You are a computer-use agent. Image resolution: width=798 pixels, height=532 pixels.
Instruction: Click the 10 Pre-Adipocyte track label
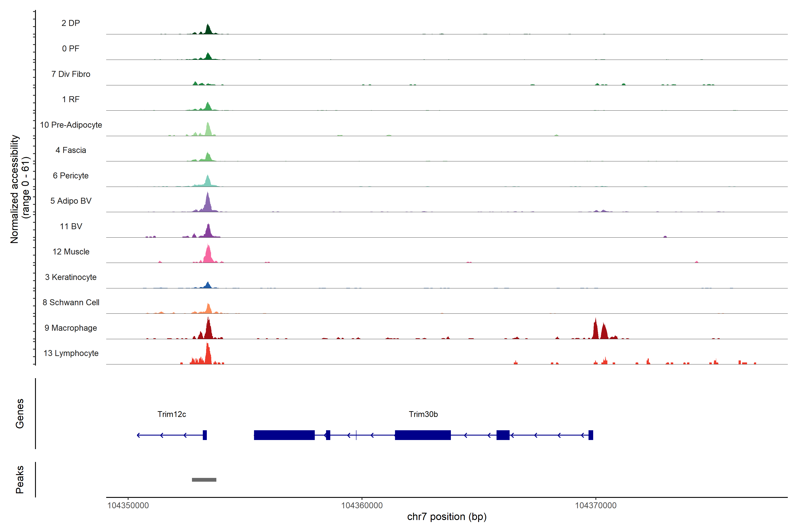tap(70, 125)
